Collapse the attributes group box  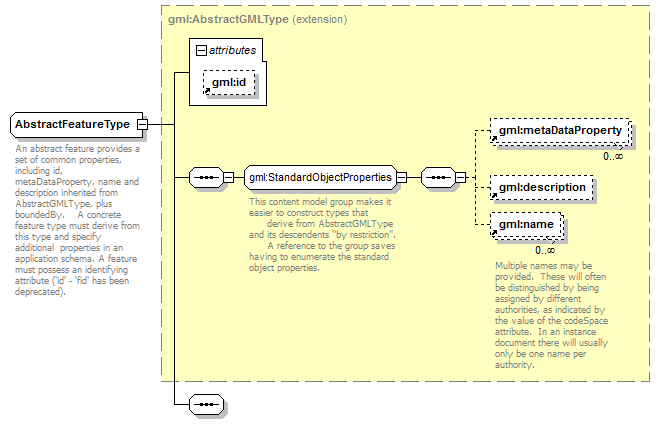tap(201, 49)
